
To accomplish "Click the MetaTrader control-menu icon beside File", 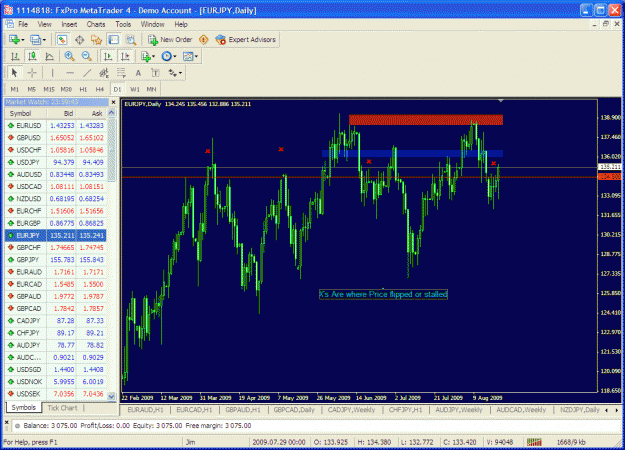I will coord(10,24).
